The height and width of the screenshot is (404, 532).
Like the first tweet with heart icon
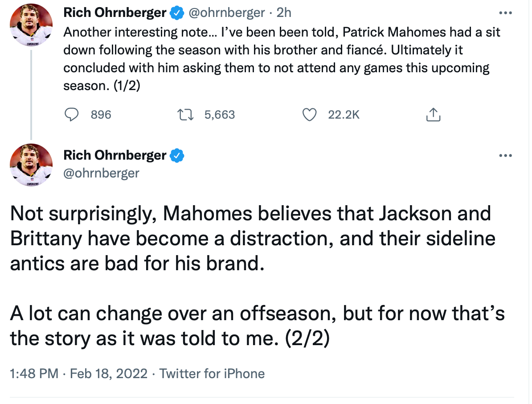pos(309,115)
